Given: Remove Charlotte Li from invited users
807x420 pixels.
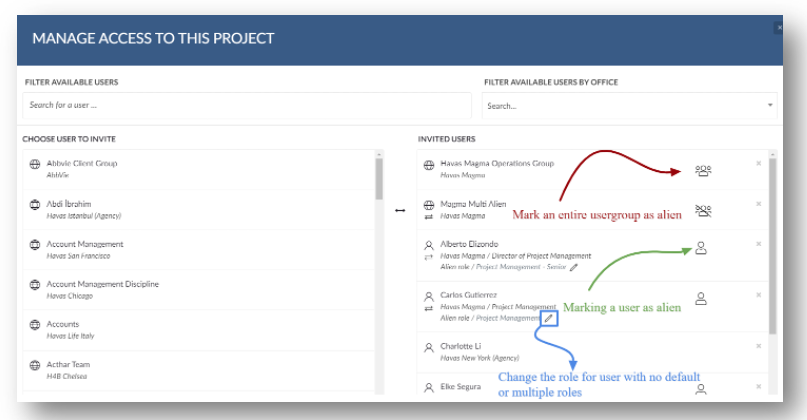Looking at the screenshot, I should click(758, 346).
